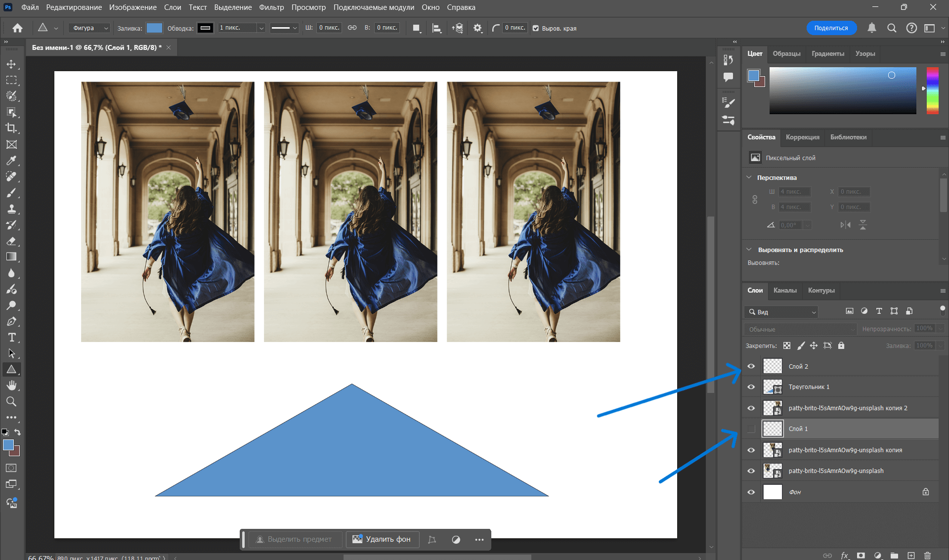Select the Brush tool
The image size is (949, 560).
(x=11, y=192)
